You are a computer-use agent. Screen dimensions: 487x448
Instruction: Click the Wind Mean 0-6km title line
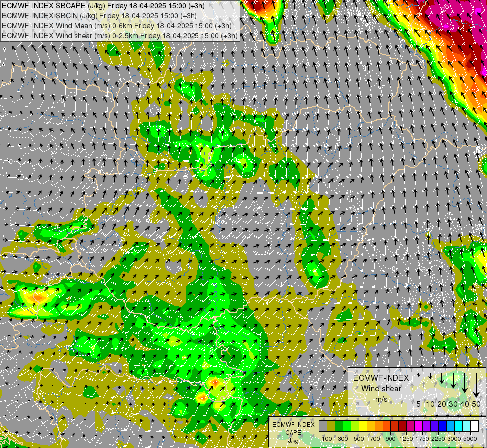pos(117,26)
